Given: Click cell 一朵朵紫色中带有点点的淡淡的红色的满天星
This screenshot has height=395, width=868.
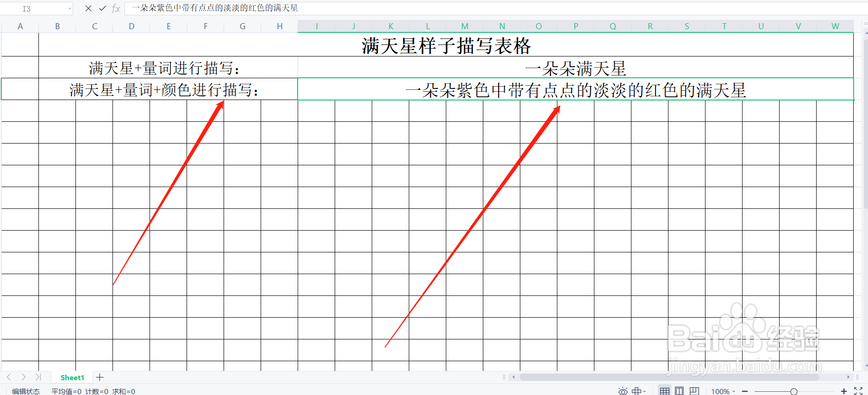Looking at the screenshot, I should pyautogui.click(x=575, y=89).
